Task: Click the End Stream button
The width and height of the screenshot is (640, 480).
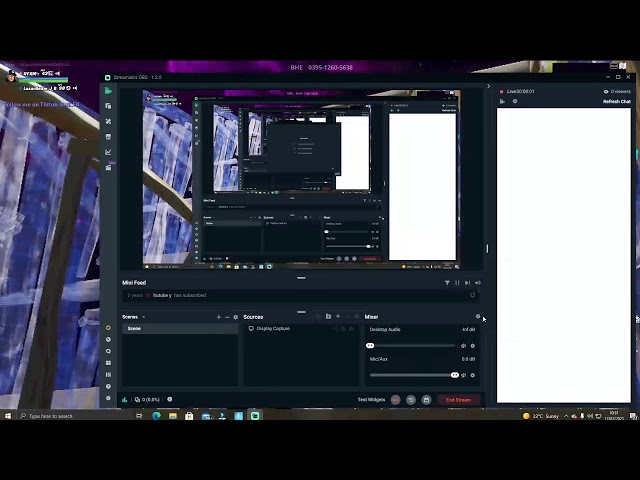Action: pos(458,400)
